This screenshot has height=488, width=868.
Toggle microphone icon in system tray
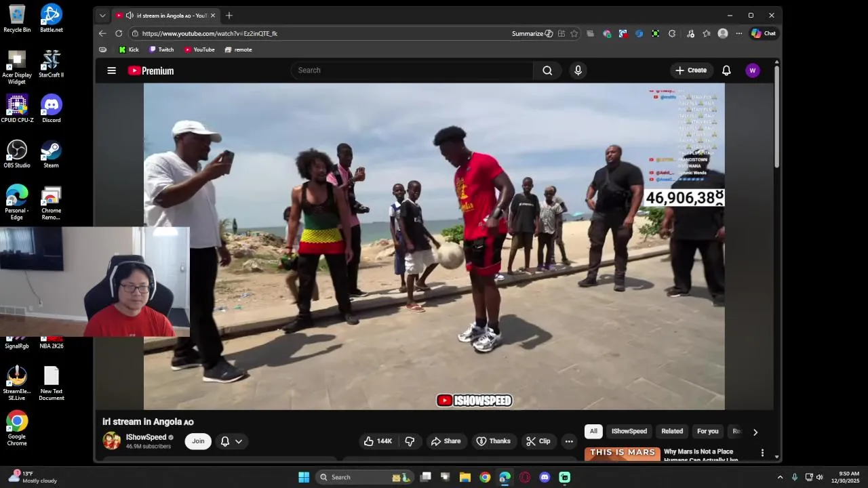[x=794, y=477]
